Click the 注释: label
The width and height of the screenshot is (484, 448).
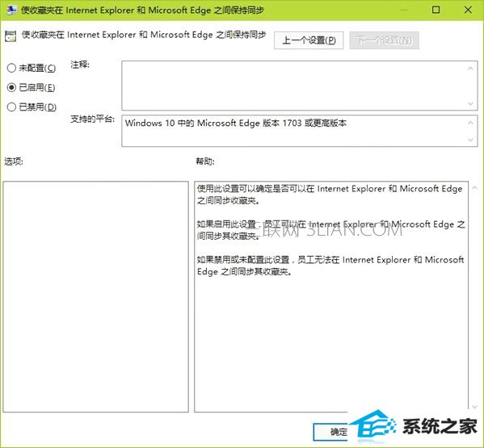[x=80, y=65]
